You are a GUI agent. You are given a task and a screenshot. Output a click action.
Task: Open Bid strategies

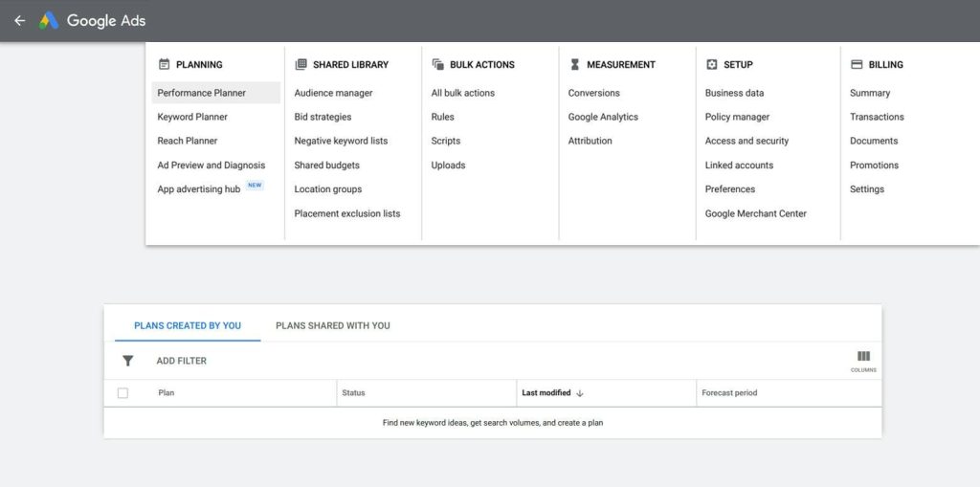click(323, 117)
